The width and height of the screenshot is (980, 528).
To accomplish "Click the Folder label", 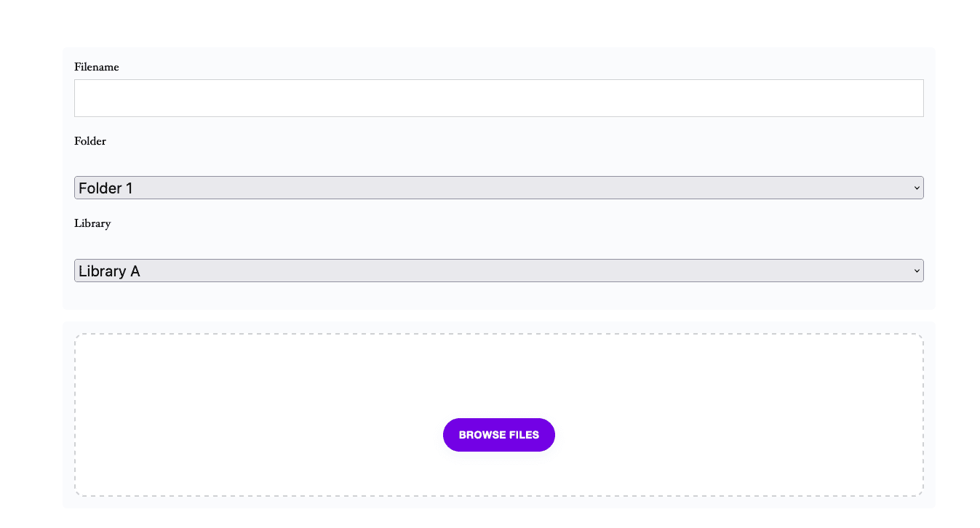I will tap(90, 141).
